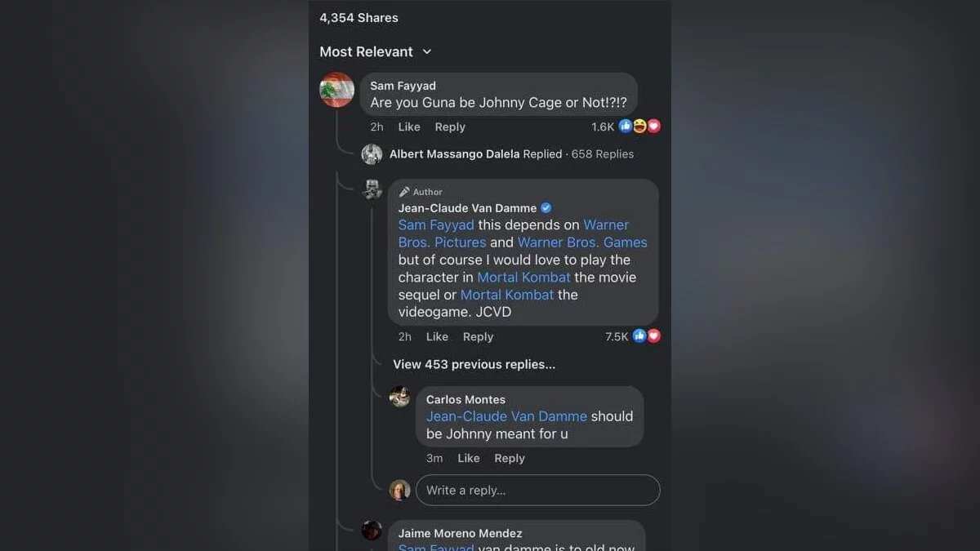This screenshot has width=980, height=551.
Task: Open the 4,354 Shares list
Action: tap(359, 18)
